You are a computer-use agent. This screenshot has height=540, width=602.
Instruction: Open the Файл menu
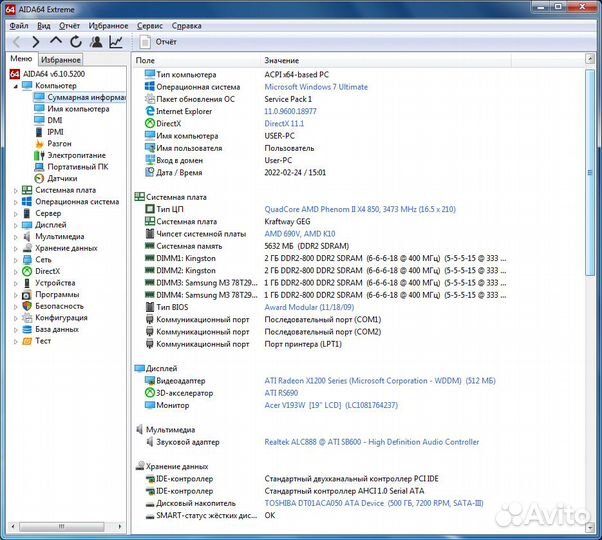tap(19, 26)
